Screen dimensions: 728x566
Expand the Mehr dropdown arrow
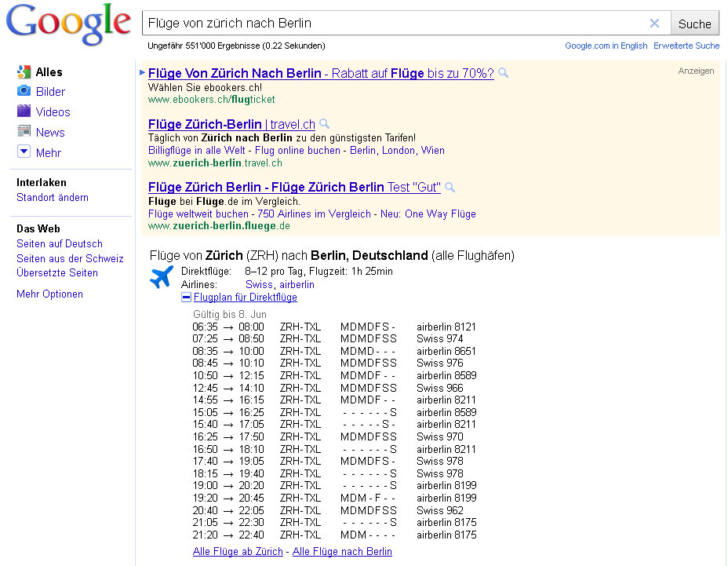click(24, 152)
